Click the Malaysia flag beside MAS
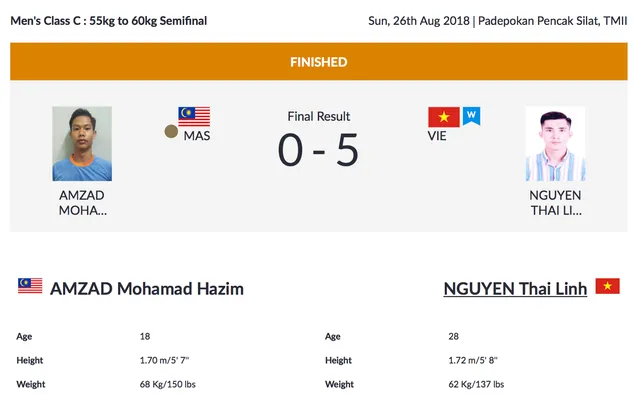The width and height of the screenshot is (640, 395). tap(194, 117)
